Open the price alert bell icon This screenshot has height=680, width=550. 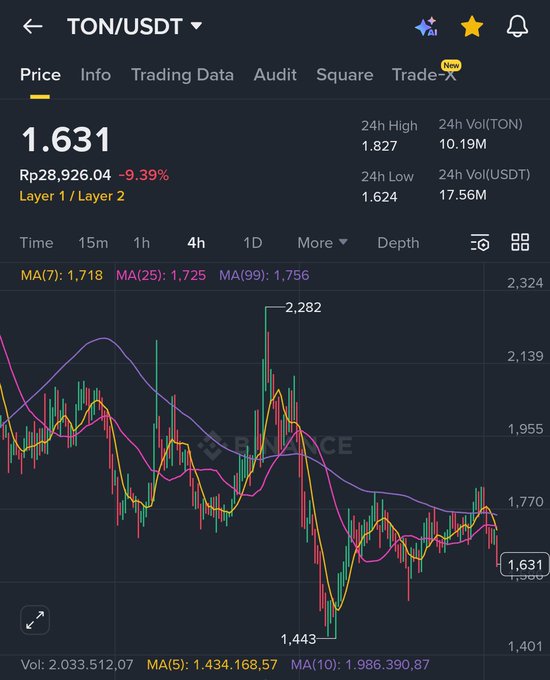click(517, 26)
